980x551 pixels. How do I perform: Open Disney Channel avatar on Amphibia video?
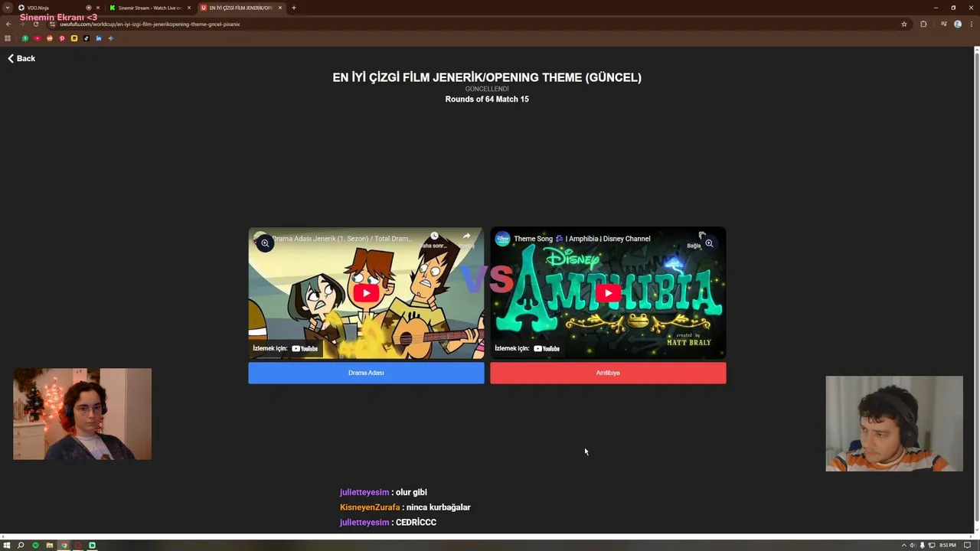pyautogui.click(x=502, y=239)
